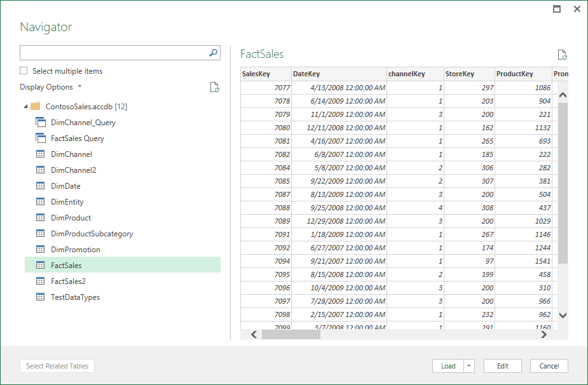Screen dimensions: 588x385
Task: Click inside the Navigator search field
Action: pyautogui.click(x=114, y=53)
